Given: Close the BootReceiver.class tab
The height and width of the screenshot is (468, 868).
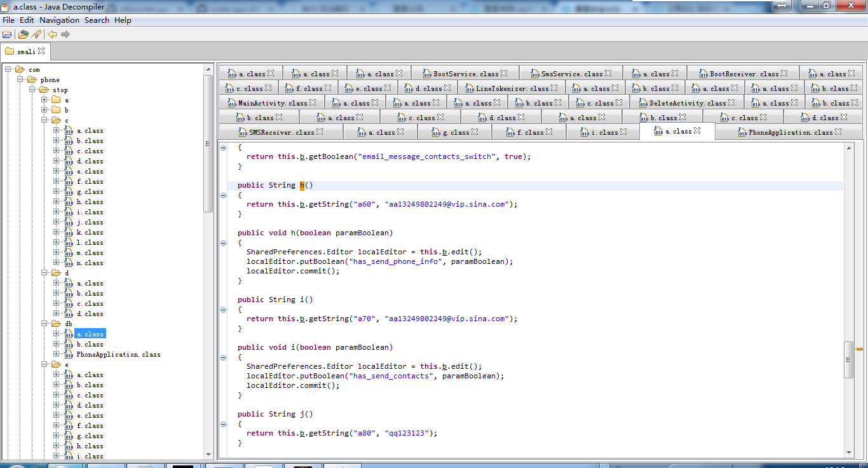Looking at the screenshot, I should 783,73.
